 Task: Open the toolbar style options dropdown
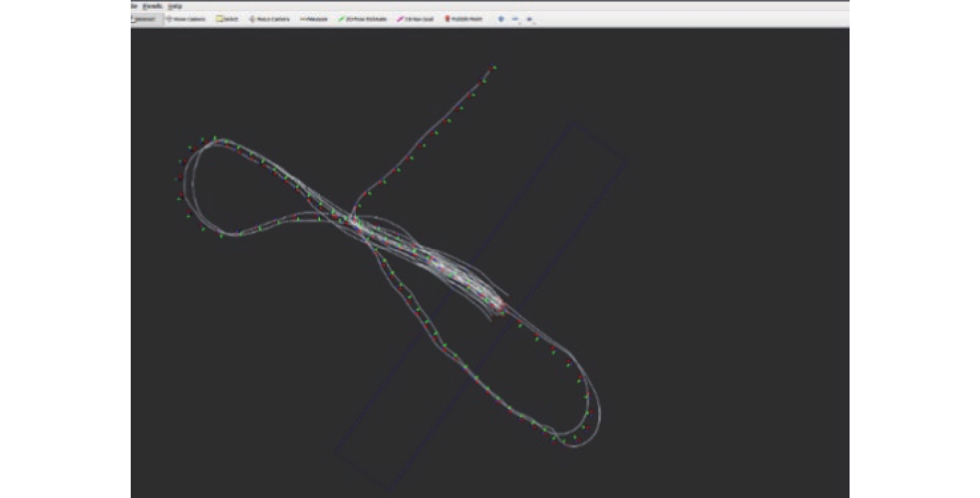coord(530,19)
